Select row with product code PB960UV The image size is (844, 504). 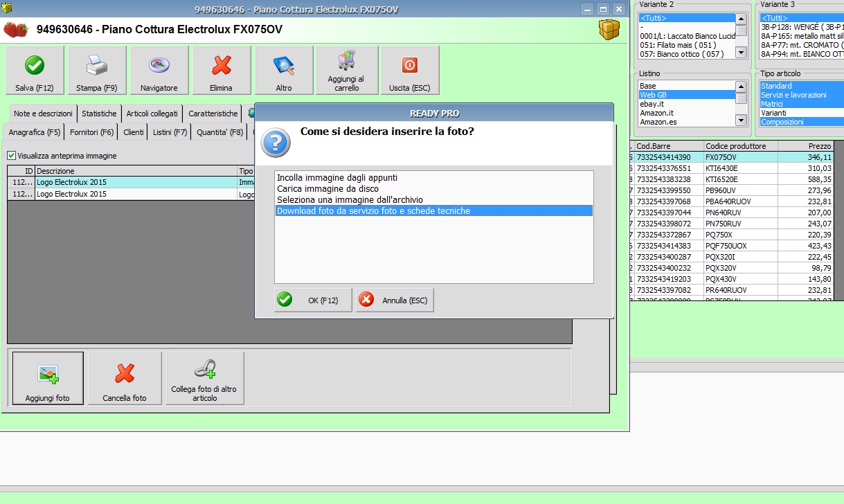tap(731, 190)
